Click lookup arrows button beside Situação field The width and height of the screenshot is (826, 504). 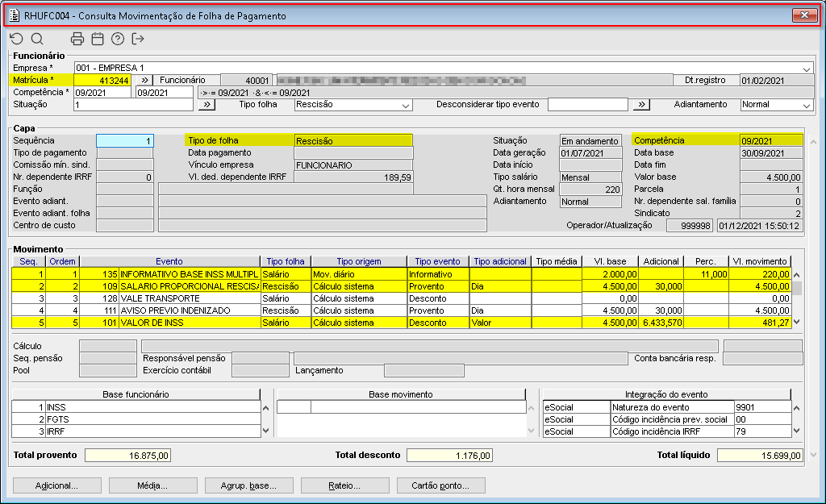206,105
